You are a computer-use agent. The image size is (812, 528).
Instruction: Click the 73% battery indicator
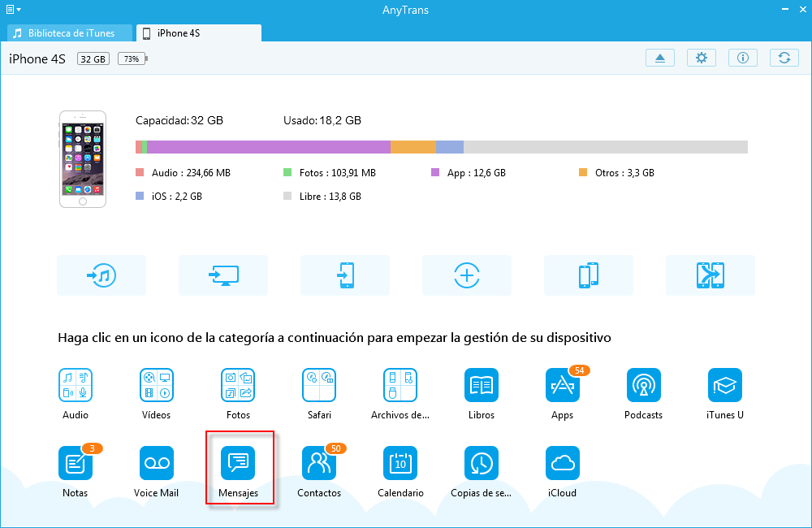pos(132,58)
